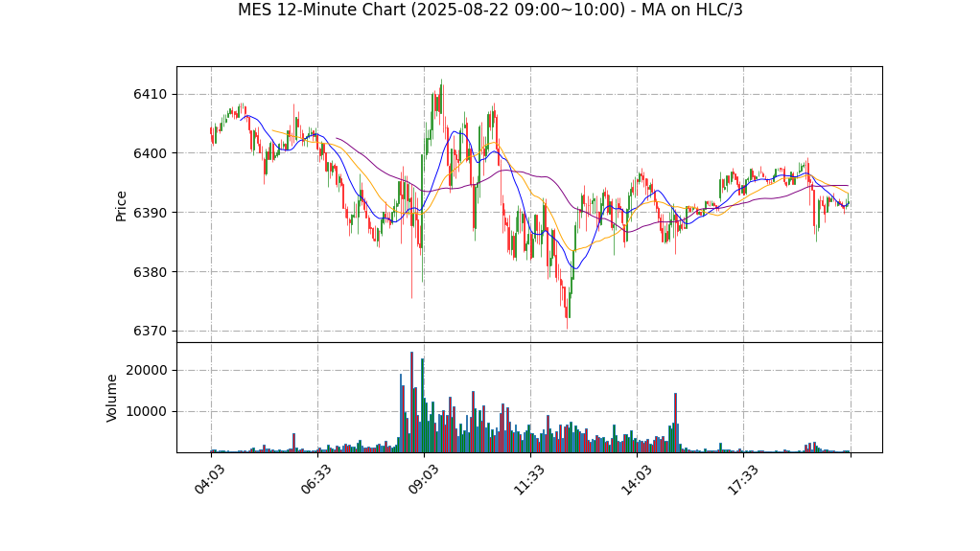Click the 04:03 time axis label
The height and width of the screenshot is (551, 980).
coord(209,480)
